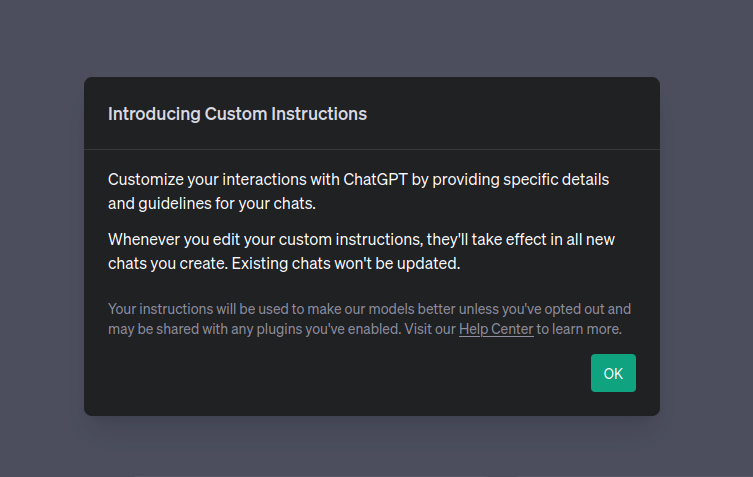
Task: Click the 'Customize your interactions with ChatGPT' paragraph
Action: (x=358, y=191)
